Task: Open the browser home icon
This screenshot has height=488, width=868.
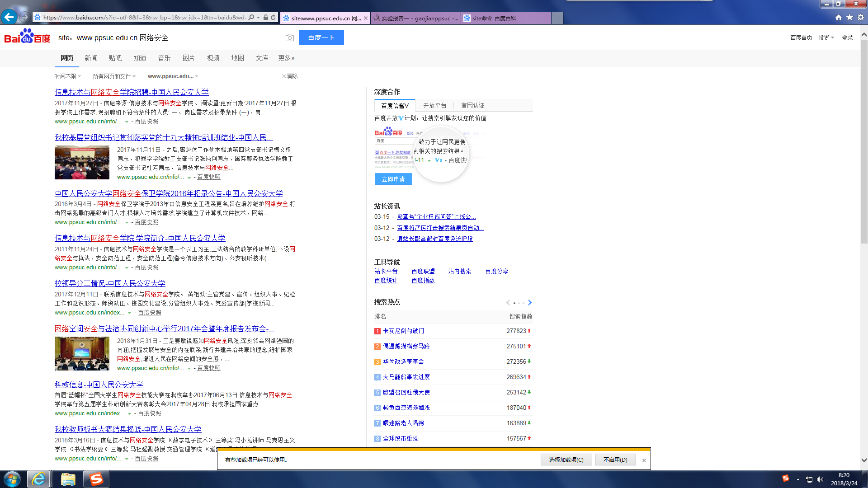Action: (x=839, y=18)
